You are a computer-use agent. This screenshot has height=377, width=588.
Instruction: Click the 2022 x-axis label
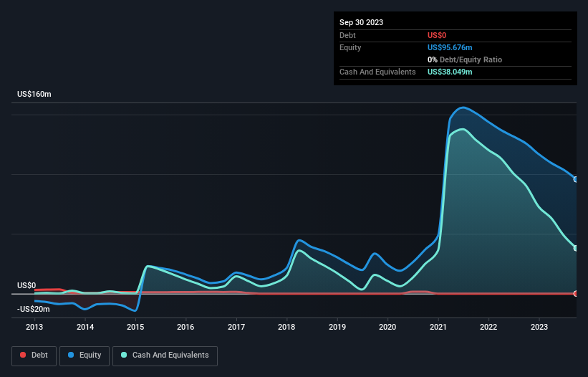click(488, 327)
